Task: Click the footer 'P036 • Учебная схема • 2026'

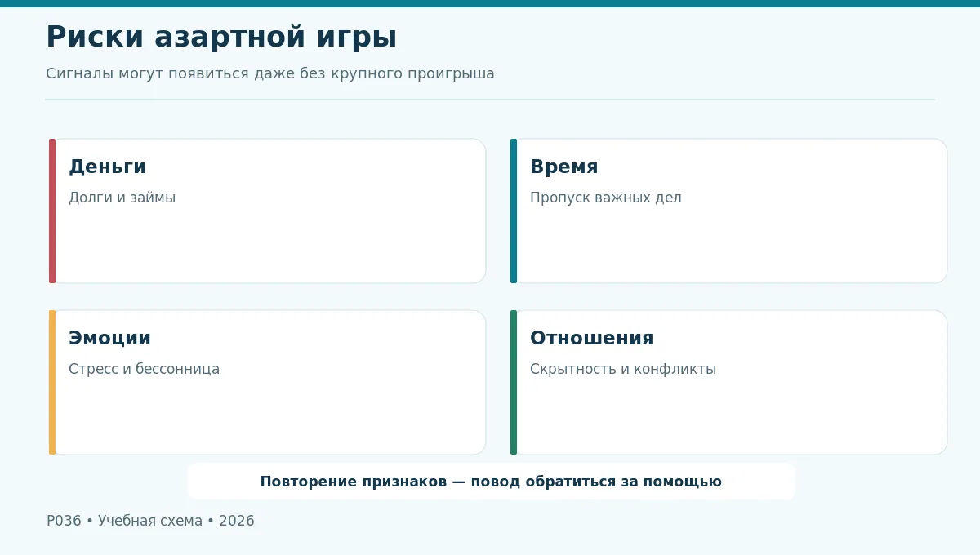Action: [150, 521]
